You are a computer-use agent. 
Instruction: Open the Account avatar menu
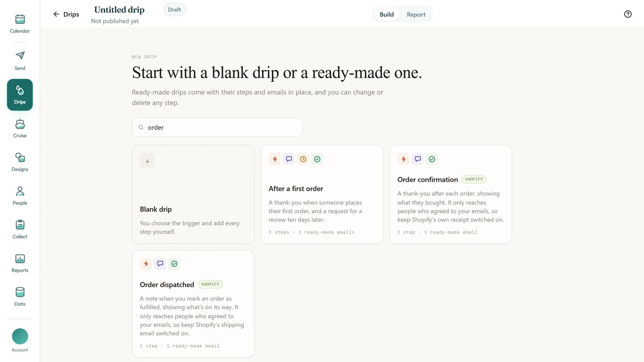20,340
